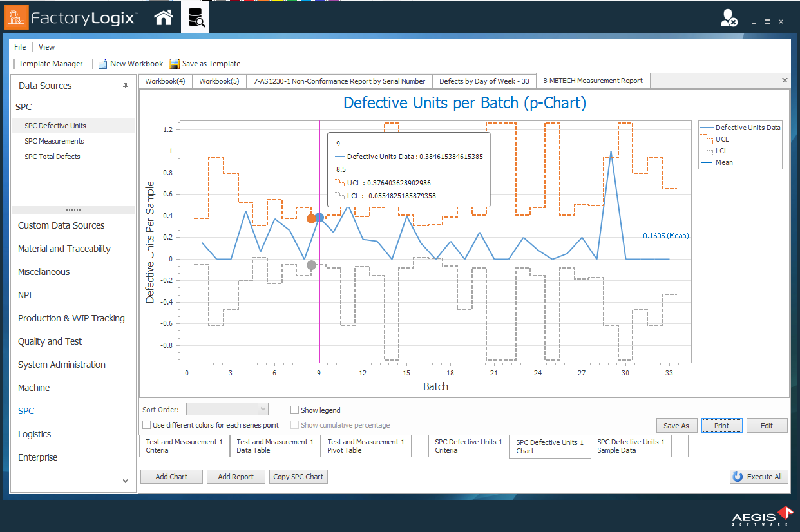Click the Execute All refresh icon
Image resolution: width=800 pixels, height=532 pixels.
point(738,476)
